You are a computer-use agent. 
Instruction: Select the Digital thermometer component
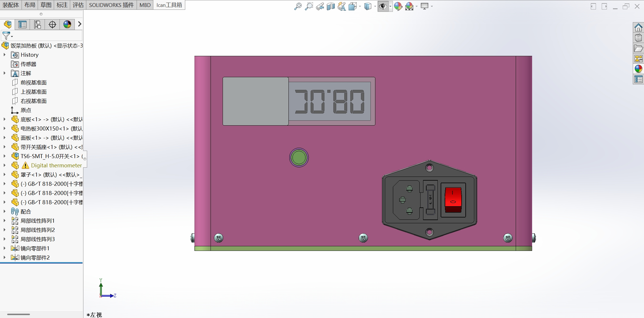coord(56,165)
